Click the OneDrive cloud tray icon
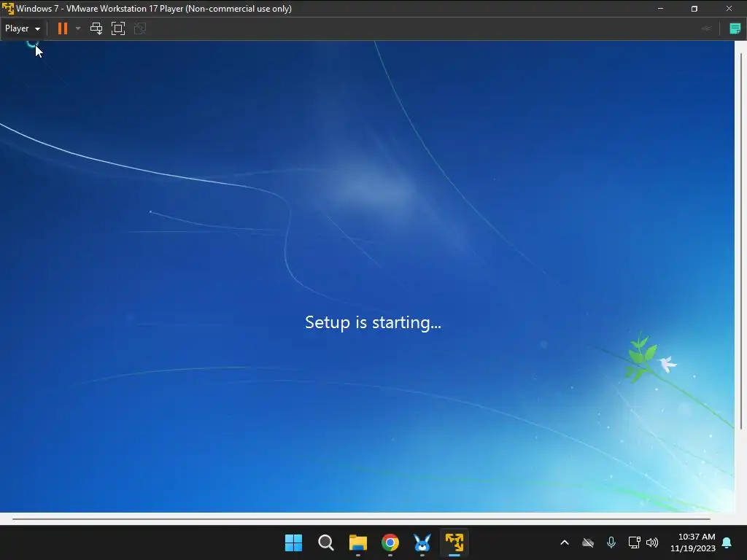 [x=588, y=542]
